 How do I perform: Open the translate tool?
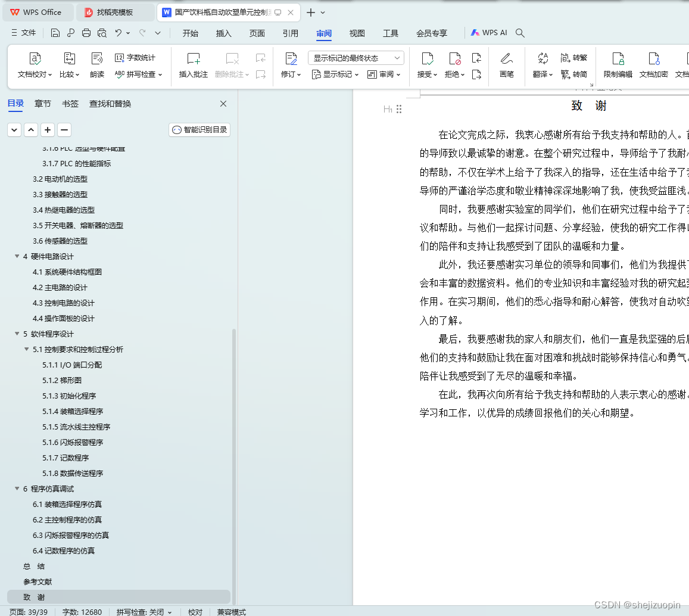(x=543, y=65)
